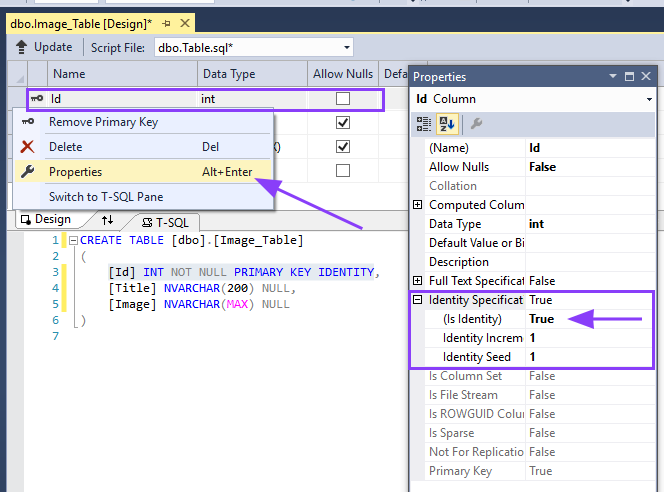This screenshot has width=664, height=492.
Task: Click the Update arrow icon
Action: point(22,47)
